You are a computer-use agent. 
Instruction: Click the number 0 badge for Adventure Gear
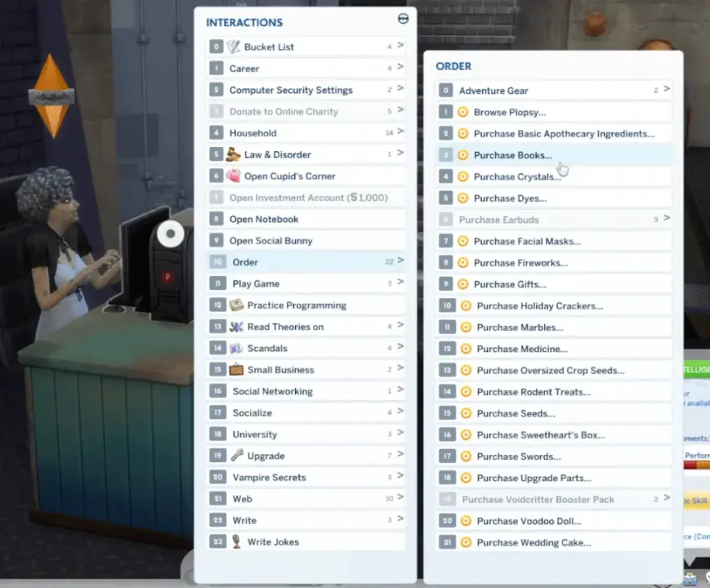pos(445,90)
